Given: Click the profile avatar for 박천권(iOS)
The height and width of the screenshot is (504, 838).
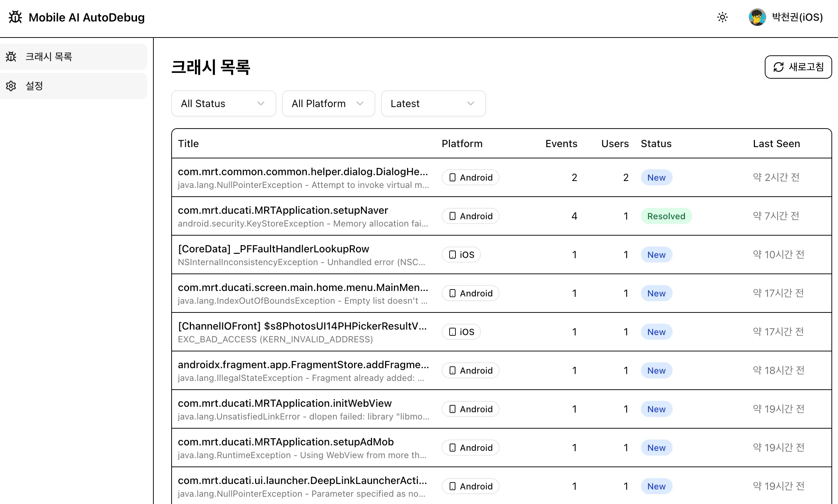Looking at the screenshot, I should 757,17.
